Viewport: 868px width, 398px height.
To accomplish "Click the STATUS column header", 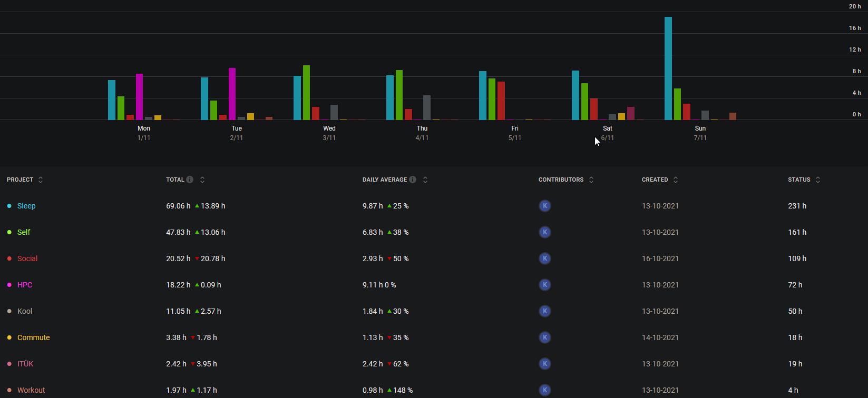I will 799,180.
